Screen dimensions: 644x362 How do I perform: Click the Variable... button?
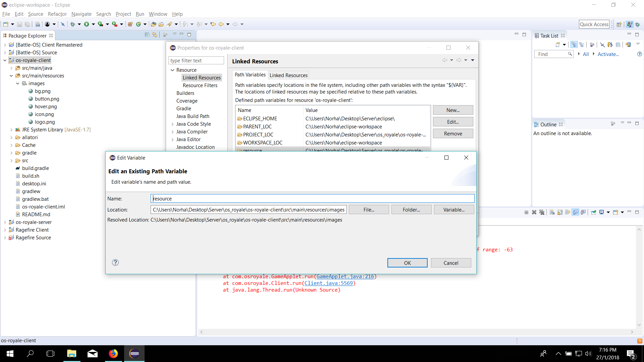point(454,209)
